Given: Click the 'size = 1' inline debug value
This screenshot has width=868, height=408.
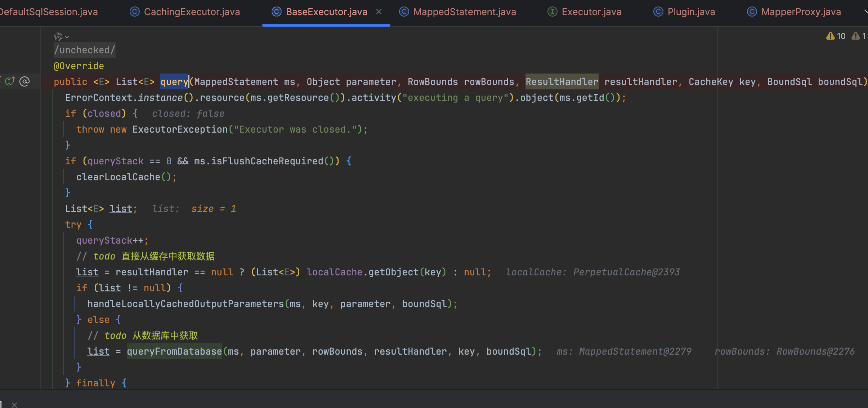Looking at the screenshot, I should click(214, 209).
